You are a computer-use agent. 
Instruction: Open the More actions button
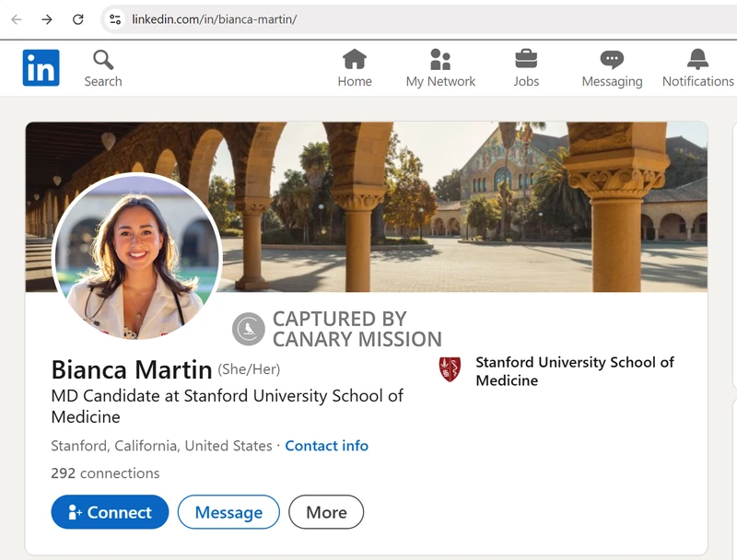coord(326,511)
